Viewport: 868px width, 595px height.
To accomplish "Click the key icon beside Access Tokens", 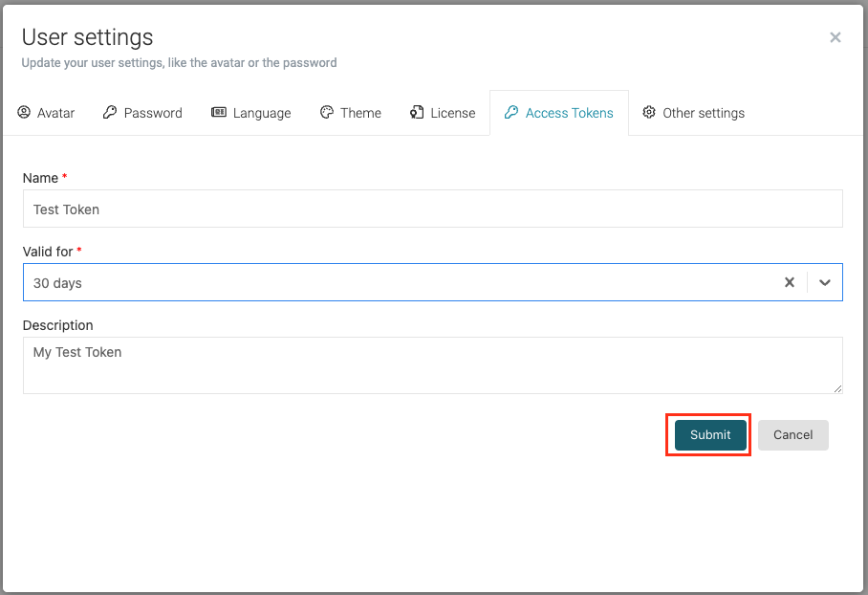I will click(x=511, y=112).
